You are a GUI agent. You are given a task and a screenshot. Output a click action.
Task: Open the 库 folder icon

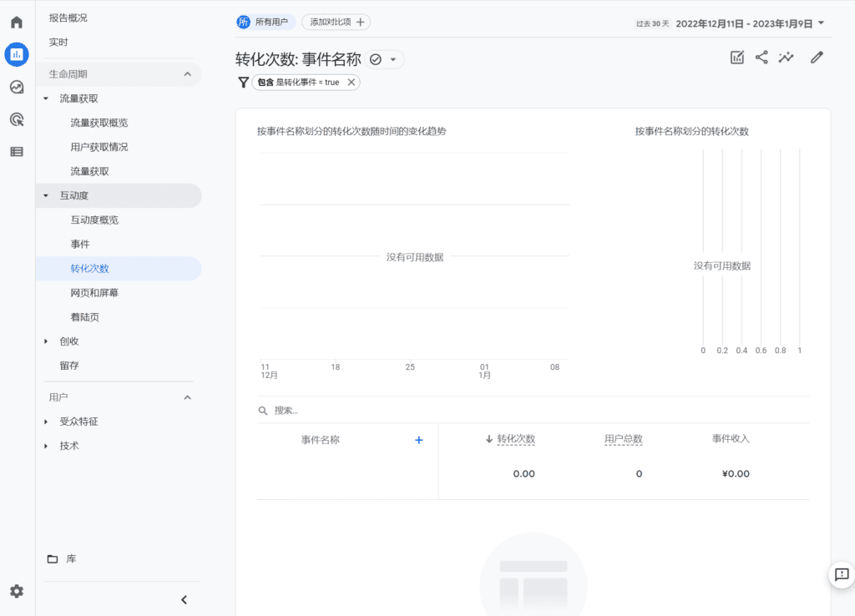53,558
